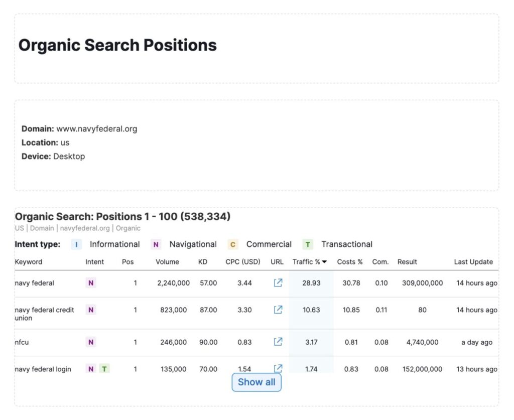Sort by Costs % column header
Screen dimensions: 514x420
pyautogui.click(x=350, y=262)
